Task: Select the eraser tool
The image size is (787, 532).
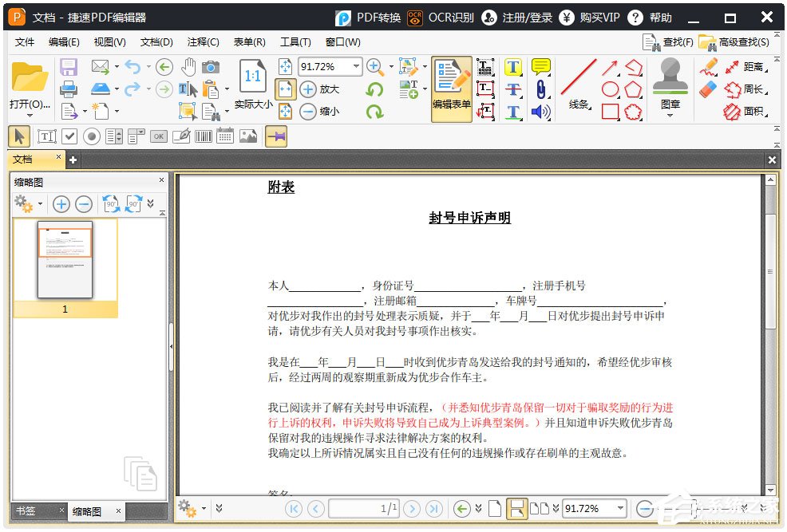Action: (x=708, y=89)
